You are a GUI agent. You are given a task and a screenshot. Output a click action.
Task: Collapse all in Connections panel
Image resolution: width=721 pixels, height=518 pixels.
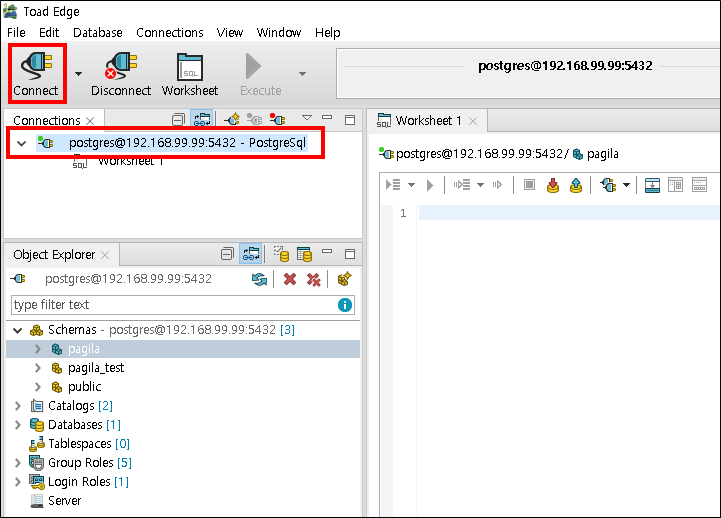tap(178, 120)
